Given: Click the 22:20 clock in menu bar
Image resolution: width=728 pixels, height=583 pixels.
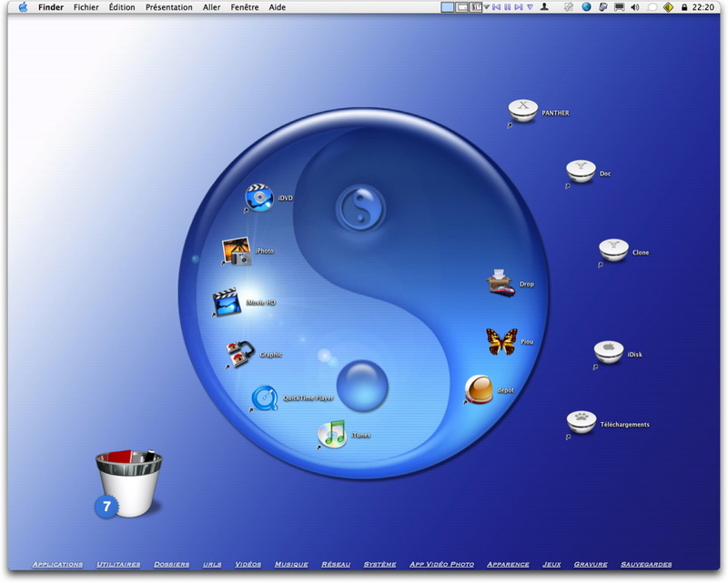Looking at the screenshot, I should (x=703, y=7).
